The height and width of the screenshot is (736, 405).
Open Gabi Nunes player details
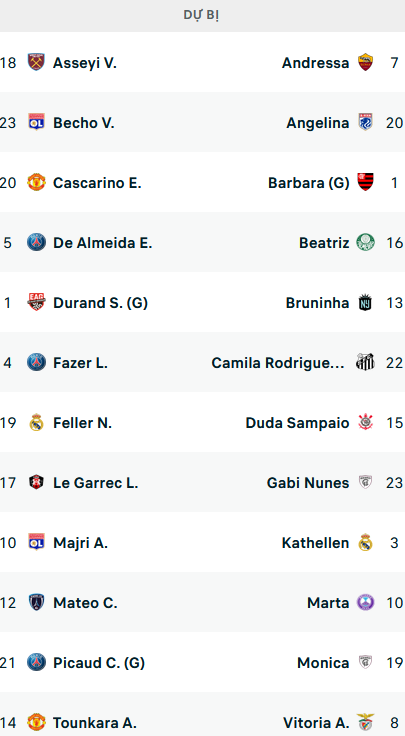point(308,483)
